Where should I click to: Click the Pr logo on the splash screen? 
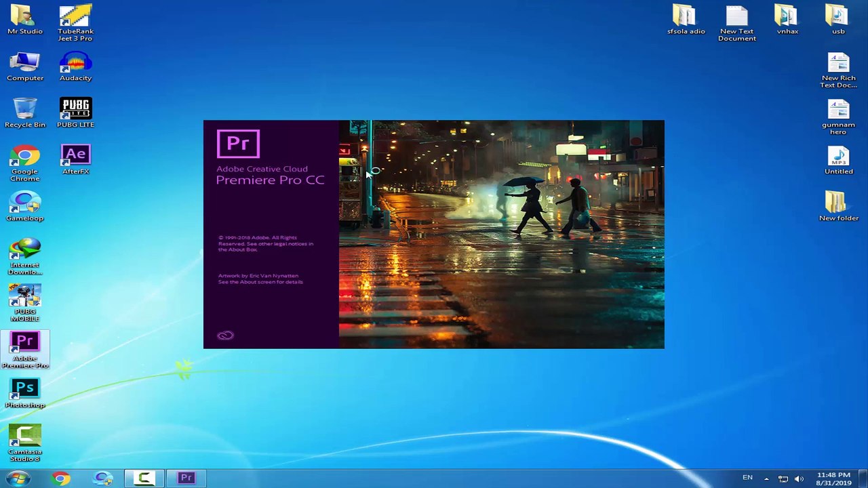coord(238,144)
